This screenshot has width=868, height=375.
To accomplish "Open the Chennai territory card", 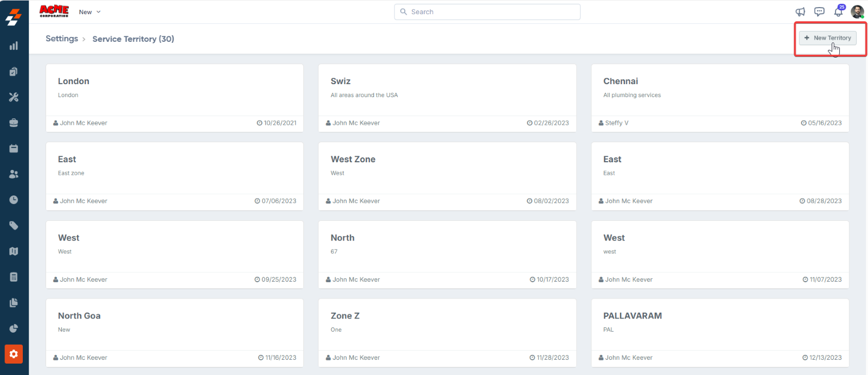I will [719, 90].
